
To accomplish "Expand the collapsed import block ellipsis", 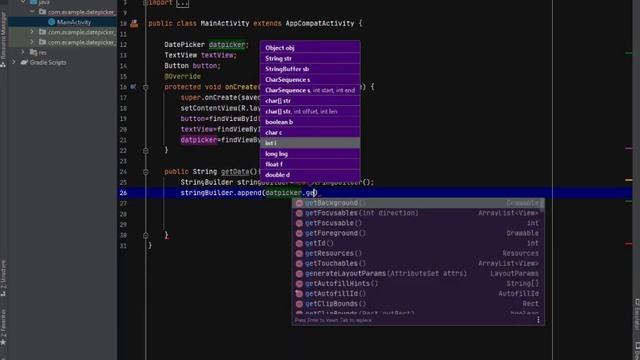I will pos(182,3).
